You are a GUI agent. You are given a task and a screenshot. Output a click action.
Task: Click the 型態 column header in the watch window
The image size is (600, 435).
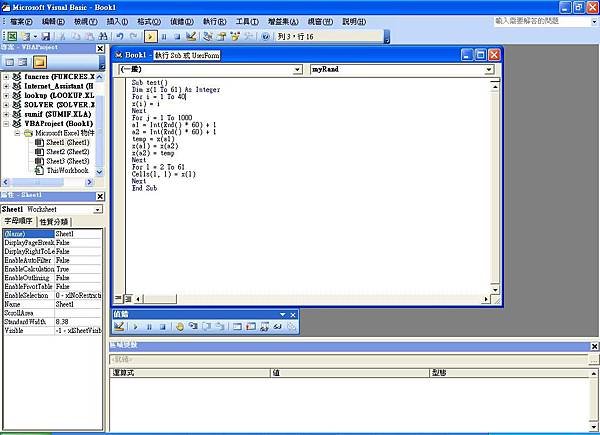pos(509,373)
